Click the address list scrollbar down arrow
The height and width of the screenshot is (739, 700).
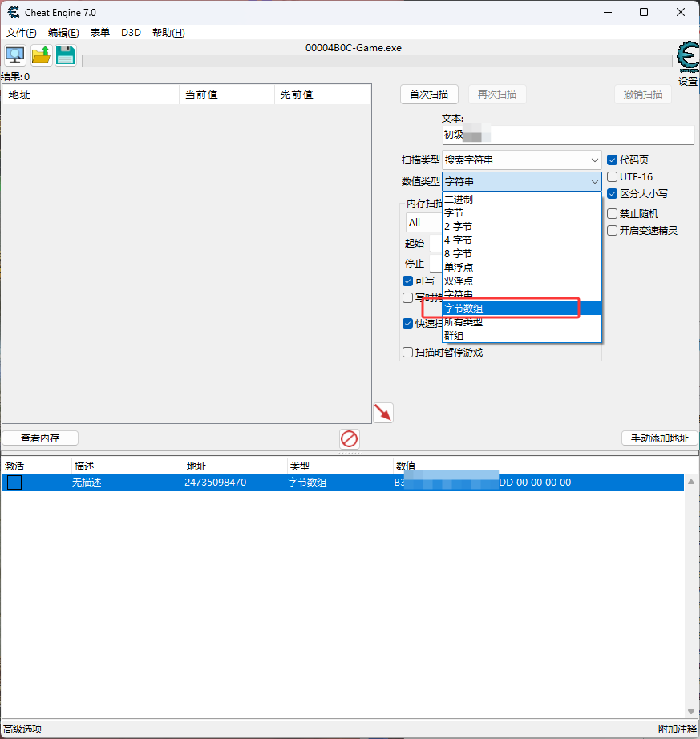(691, 712)
